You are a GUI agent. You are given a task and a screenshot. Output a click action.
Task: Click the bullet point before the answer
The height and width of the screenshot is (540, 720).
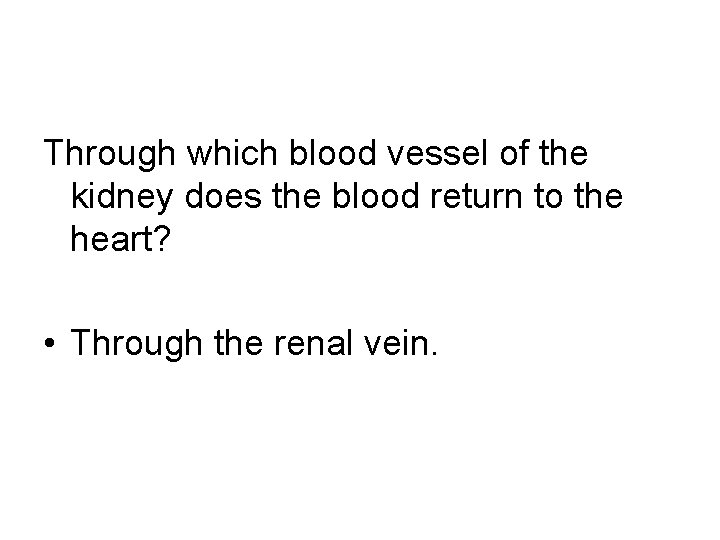[x=50, y=343]
